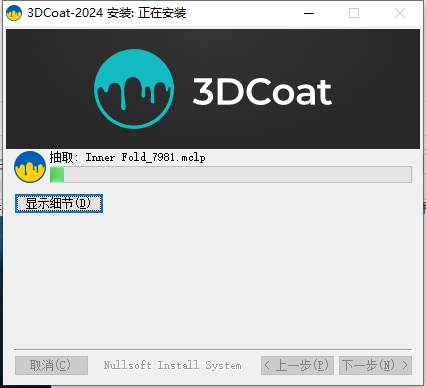Click the 3DCoat title bar app icon

coord(14,13)
